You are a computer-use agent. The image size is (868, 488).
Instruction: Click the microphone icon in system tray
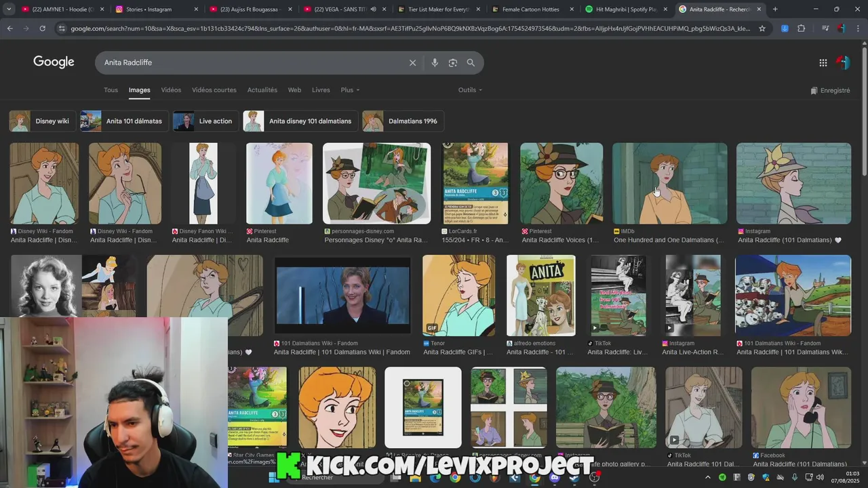tap(795, 477)
